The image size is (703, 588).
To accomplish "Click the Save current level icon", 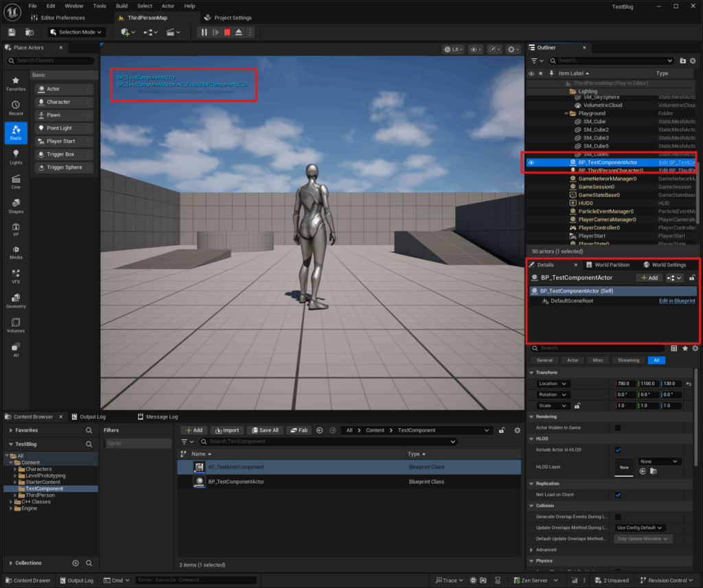I will point(12,32).
